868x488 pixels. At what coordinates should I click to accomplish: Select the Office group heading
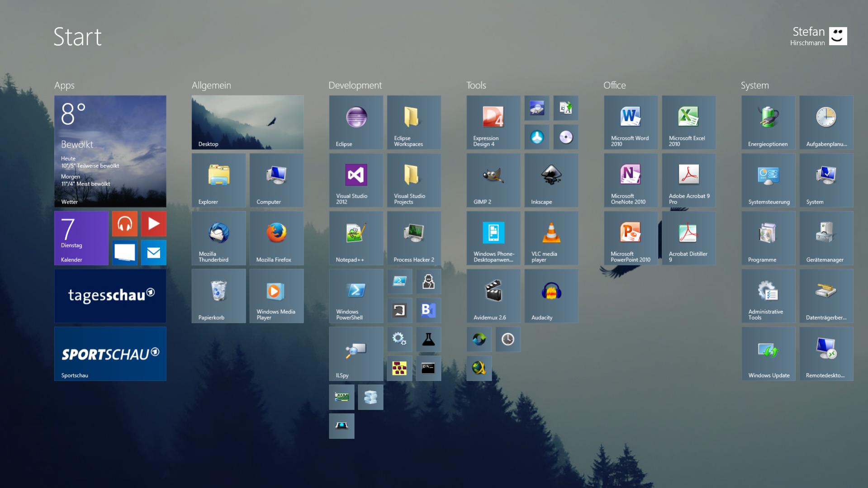[x=615, y=85]
